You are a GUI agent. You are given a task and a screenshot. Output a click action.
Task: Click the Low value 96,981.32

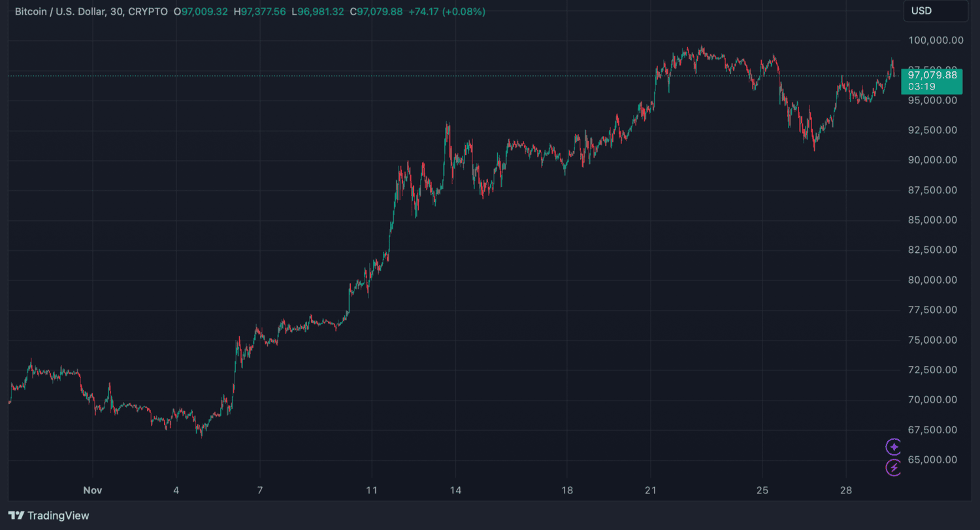tap(323, 12)
